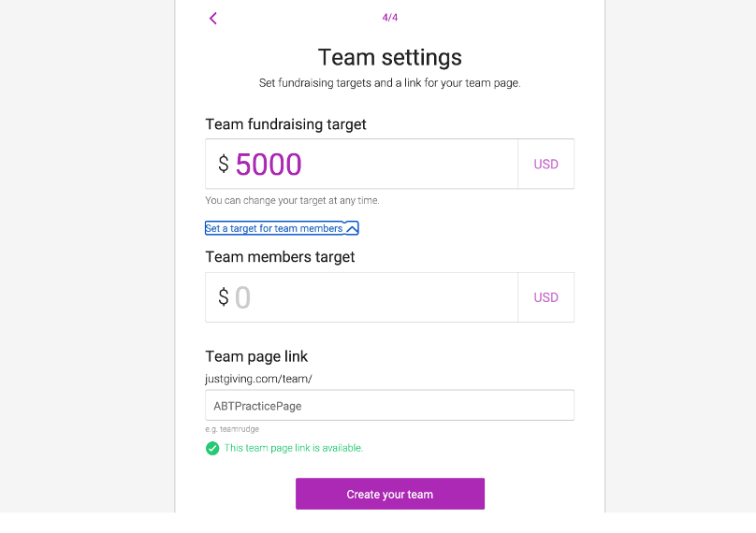This screenshot has height=533, width=756.
Task: Focus the Team members target amount field
Action: tap(361, 297)
